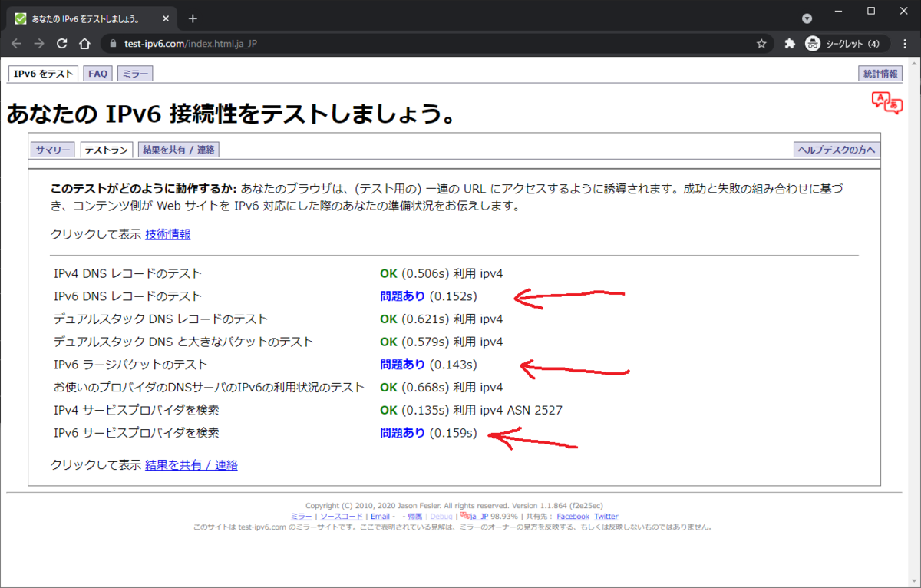Switch to the サマリー tab
Screen dimensions: 921x588
52,150
